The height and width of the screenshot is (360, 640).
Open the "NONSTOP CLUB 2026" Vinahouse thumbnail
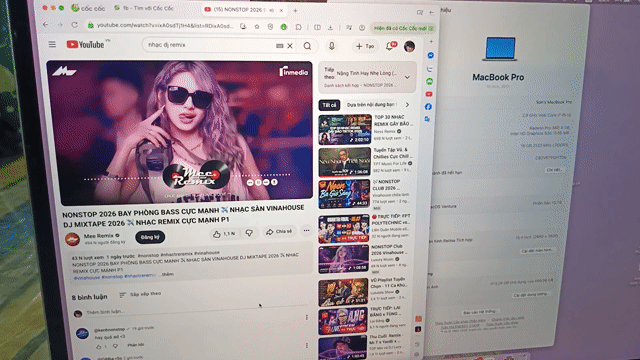click(344, 194)
